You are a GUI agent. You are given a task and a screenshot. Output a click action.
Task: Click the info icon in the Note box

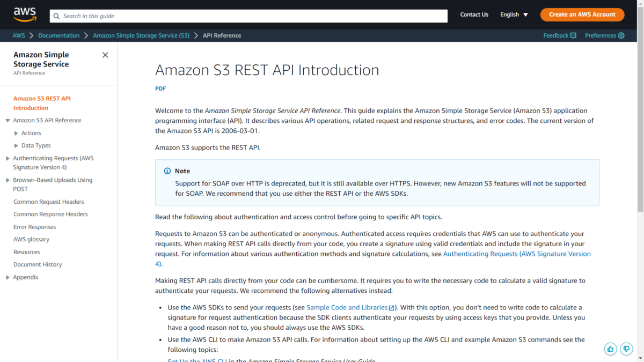pos(167,171)
